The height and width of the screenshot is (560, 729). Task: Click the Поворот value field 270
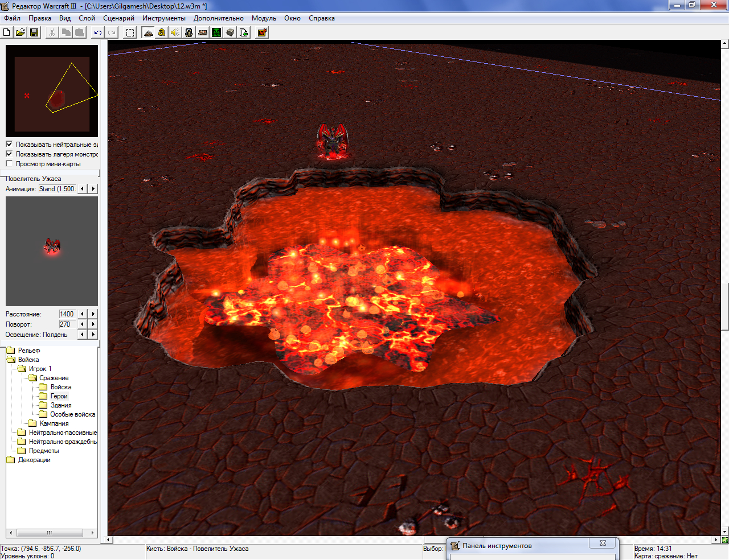pyautogui.click(x=67, y=324)
